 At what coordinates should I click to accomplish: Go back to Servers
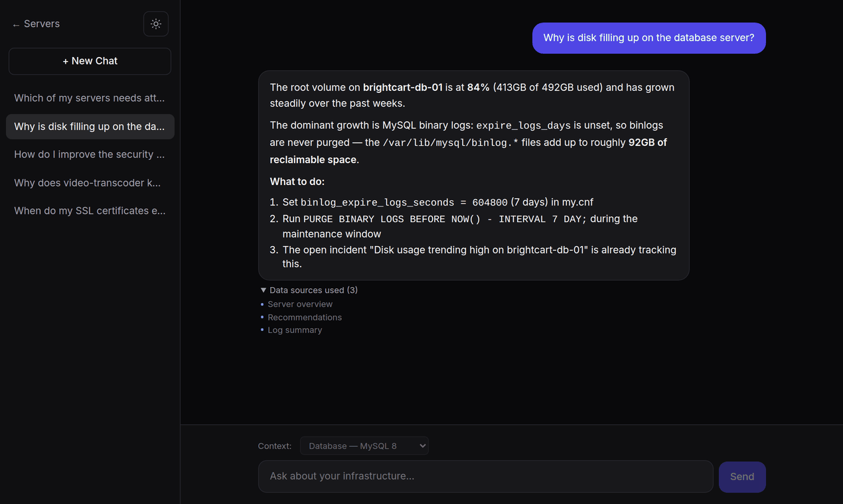[36, 24]
